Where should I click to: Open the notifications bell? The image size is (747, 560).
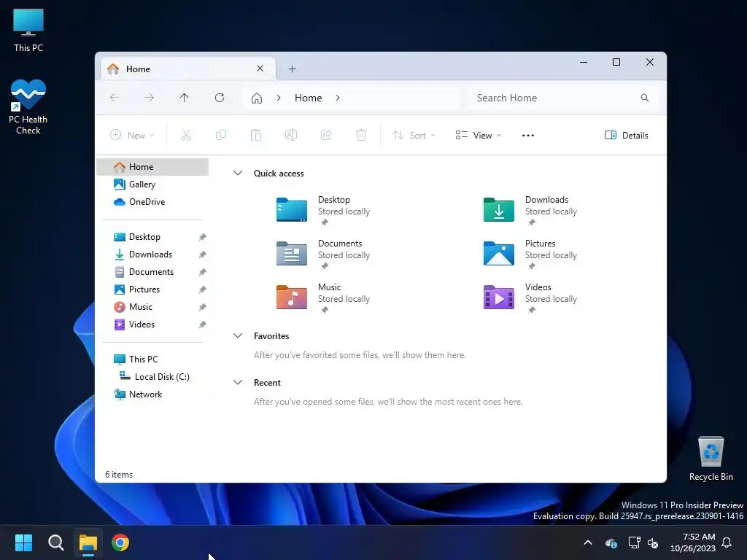(x=727, y=542)
